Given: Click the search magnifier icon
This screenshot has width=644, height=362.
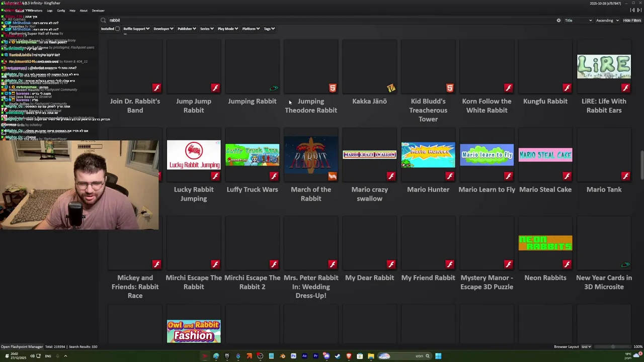Looking at the screenshot, I should point(104,21).
